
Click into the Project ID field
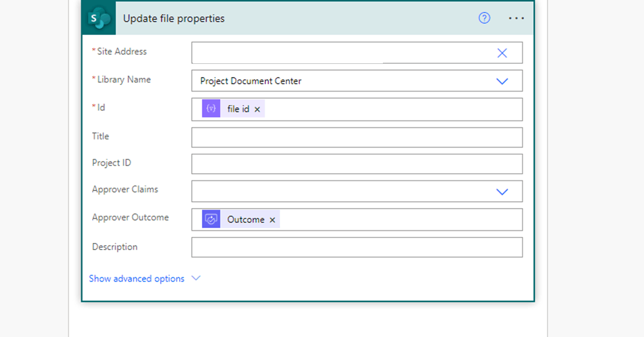(x=357, y=164)
